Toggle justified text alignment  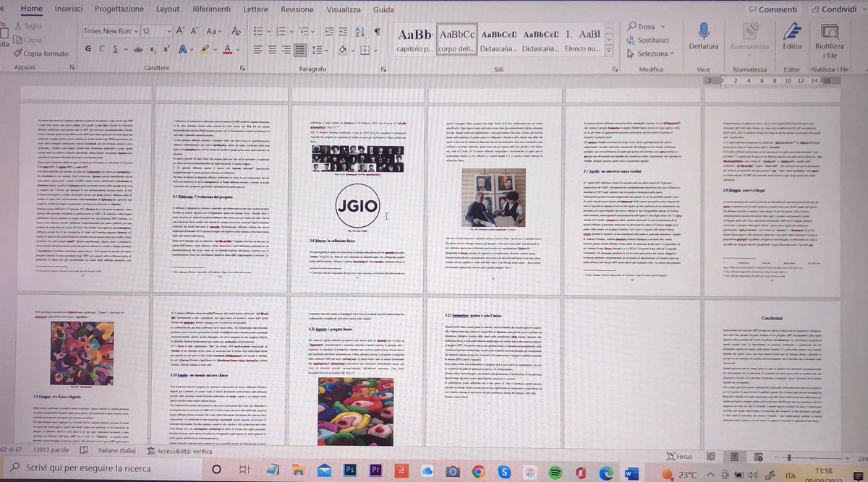pos(300,49)
